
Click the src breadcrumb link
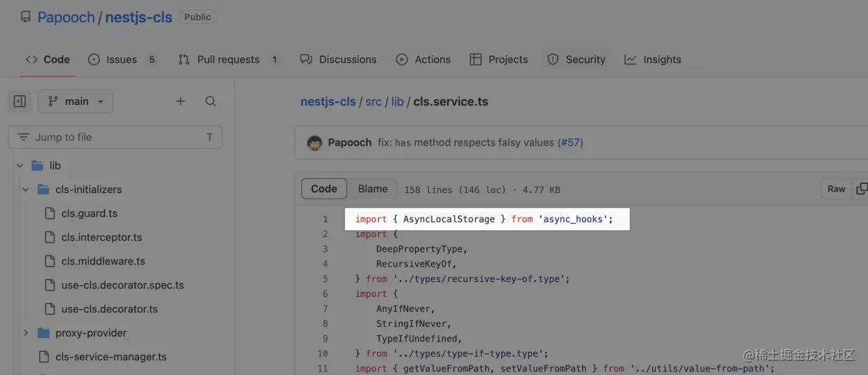[374, 101]
